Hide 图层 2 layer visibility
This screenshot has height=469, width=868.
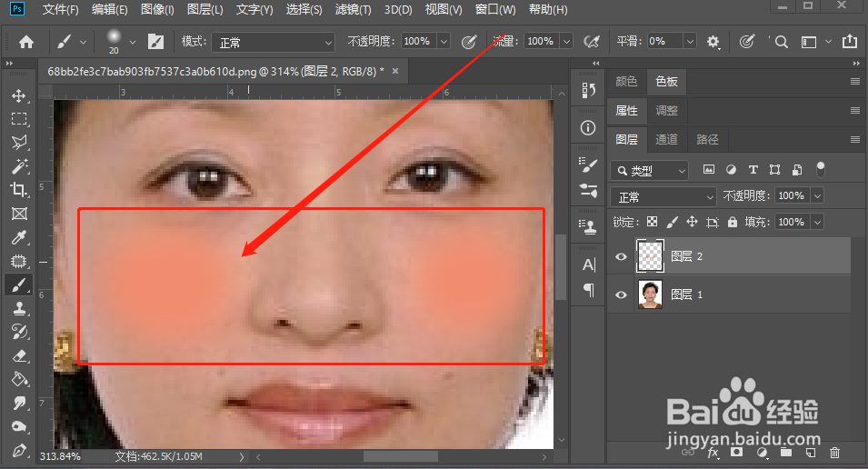[621, 256]
